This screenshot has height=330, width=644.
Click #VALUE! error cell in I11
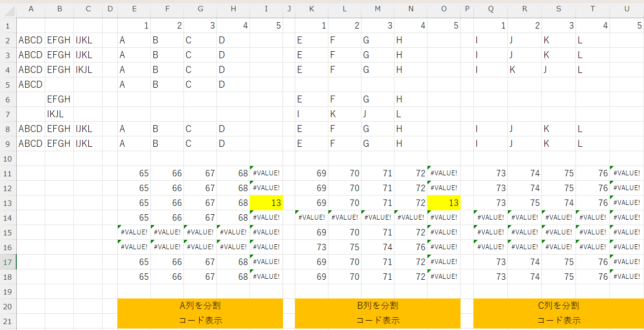point(266,173)
